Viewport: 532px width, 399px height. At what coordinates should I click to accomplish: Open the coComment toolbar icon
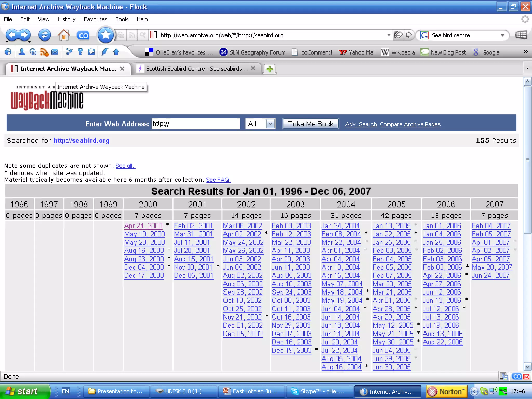[x=83, y=35]
